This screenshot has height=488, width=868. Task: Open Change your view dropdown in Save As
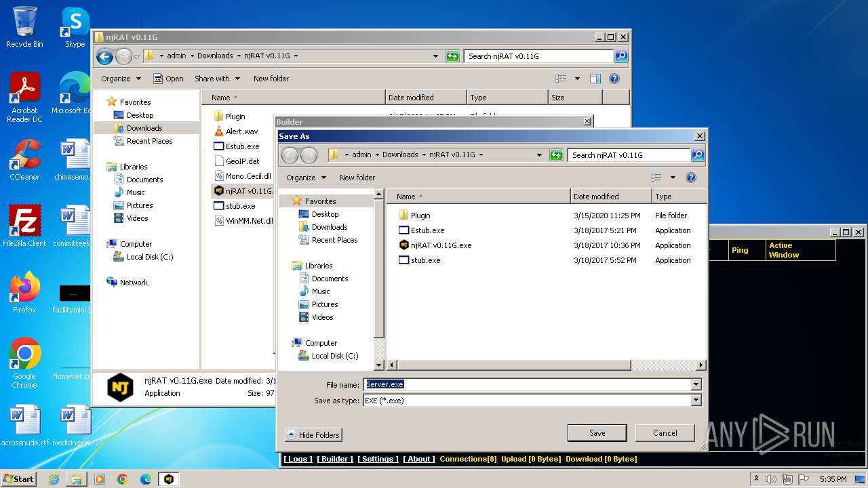(x=673, y=178)
